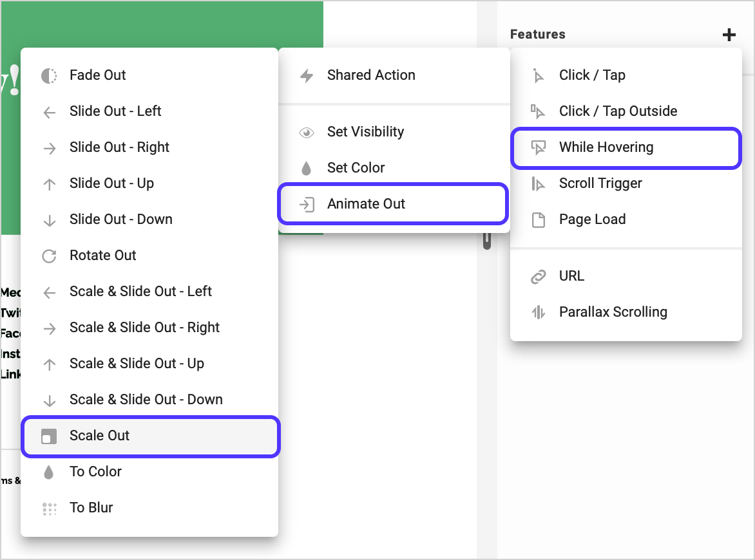Select Click / Tap trigger
The height and width of the screenshot is (560, 755).
click(x=591, y=75)
